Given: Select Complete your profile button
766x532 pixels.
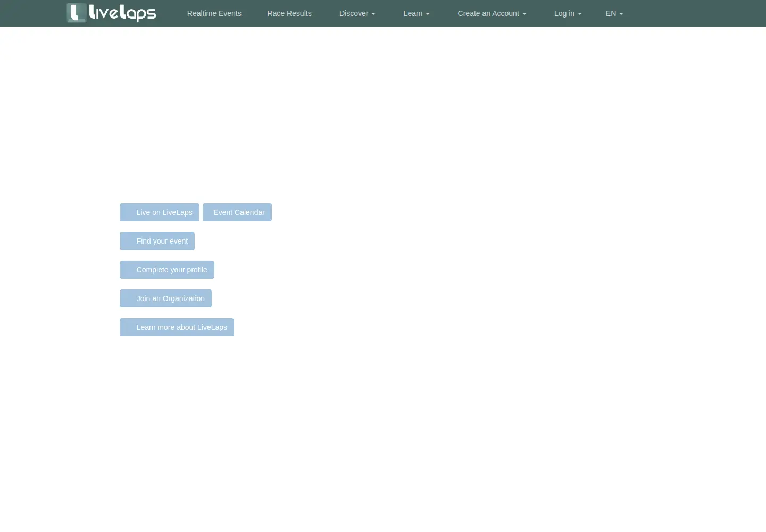Looking at the screenshot, I should pyautogui.click(x=167, y=270).
